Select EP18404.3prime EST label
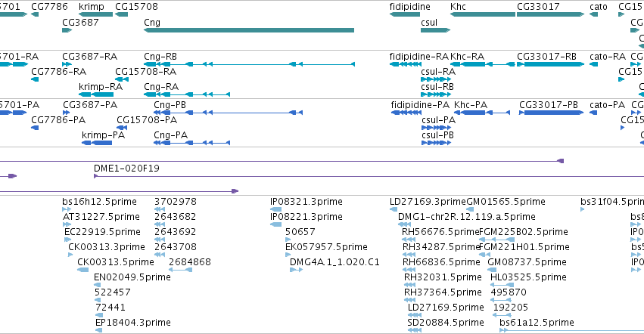Screen dimensions: 644x334 pyautogui.click(x=132, y=323)
